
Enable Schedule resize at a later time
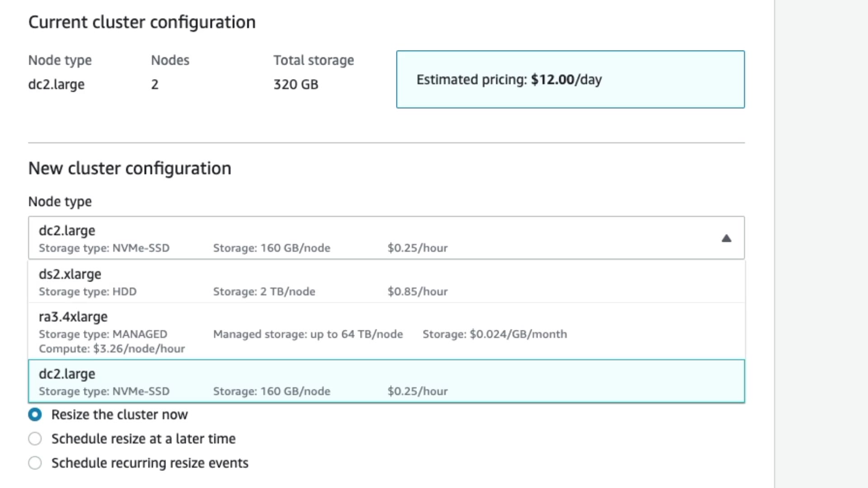pyautogui.click(x=35, y=439)
